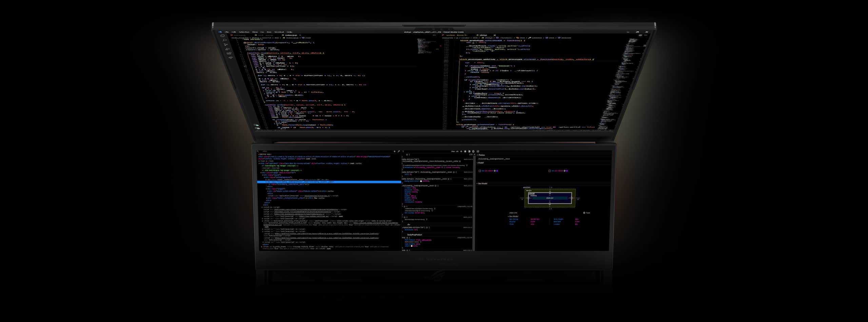The height and width of the screenshot is (322, 868).
Task: Open the Explorer icon in VS Code activity bar
Action: [x=222, y=36]
